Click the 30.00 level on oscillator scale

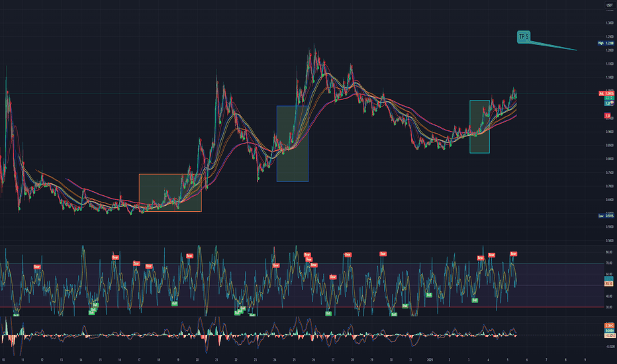[610, 307]
